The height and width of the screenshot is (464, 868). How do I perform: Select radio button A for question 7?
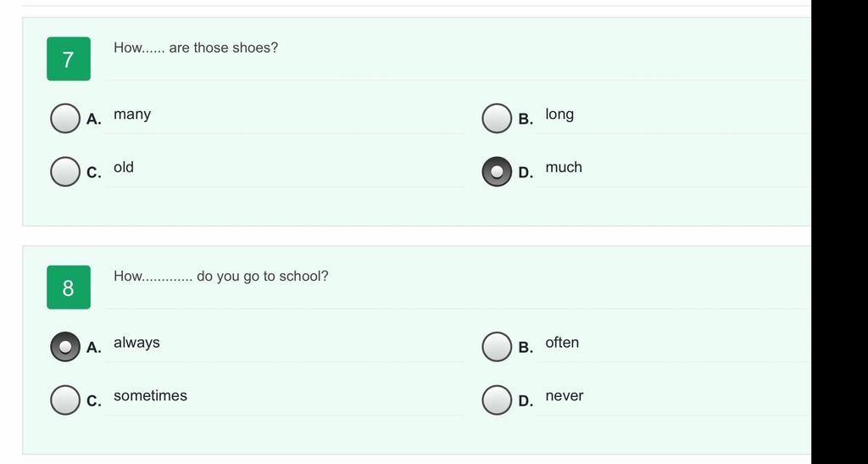pyautogui.click(x=65, y=118)
